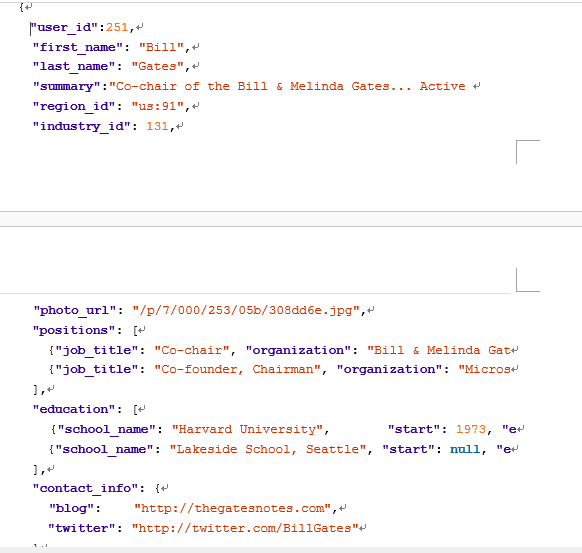Select the "Bill" value
582x553 pixels.
(161, 48)
